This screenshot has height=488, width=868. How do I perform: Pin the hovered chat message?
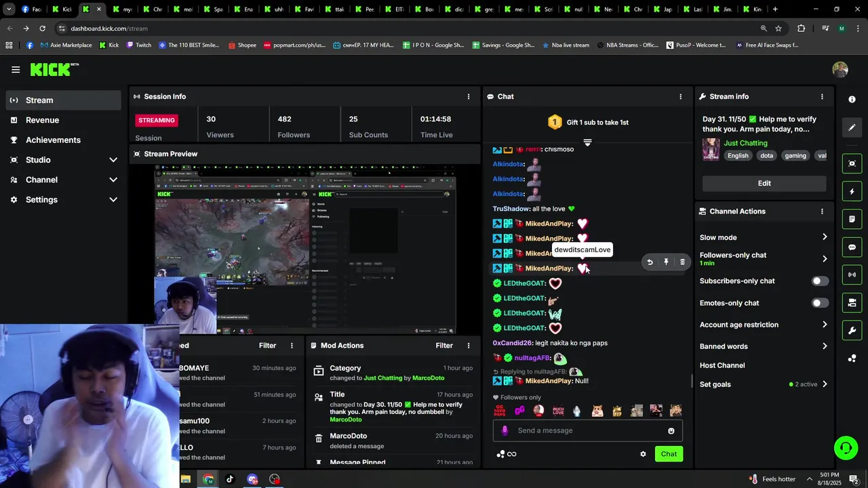(666, 262)
